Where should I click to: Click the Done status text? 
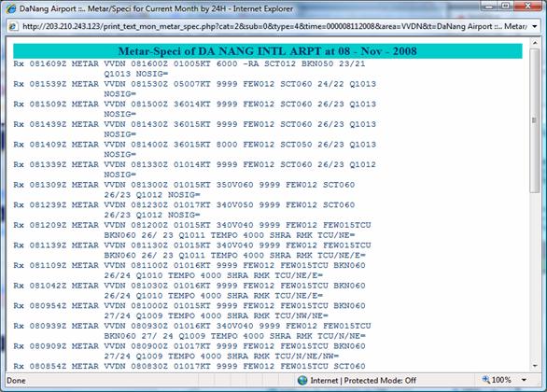[16, 380]
